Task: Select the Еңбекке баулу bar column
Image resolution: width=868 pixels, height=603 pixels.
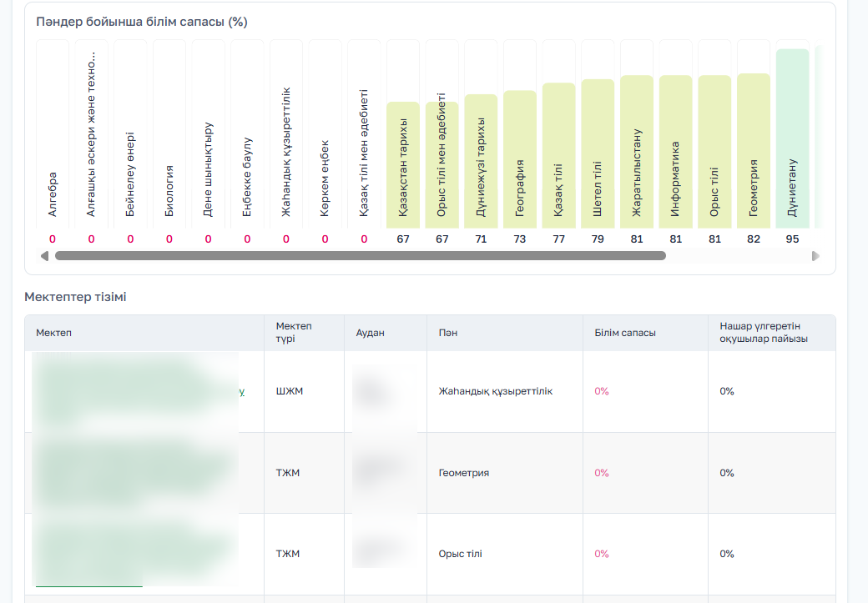Action: (247, 134)
